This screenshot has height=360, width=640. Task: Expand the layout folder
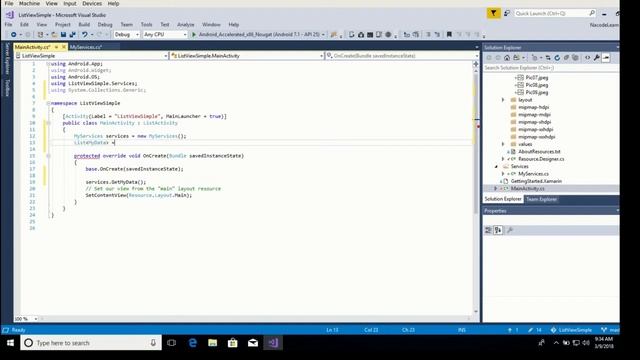(x=503, y=100)
